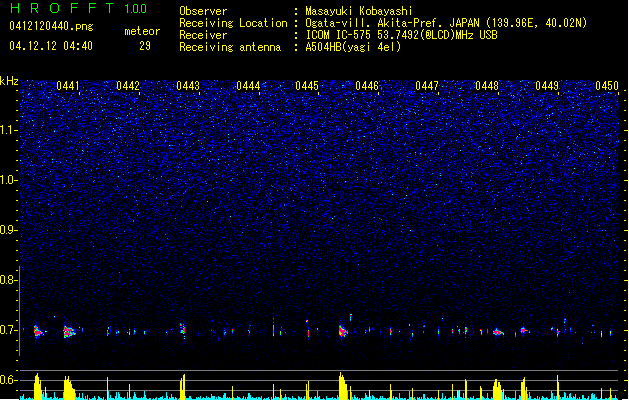Image resolution: width=629 pixels, height=400 pixels.
Task: Click the 'meteor' label
Action: tap(142, 31)
